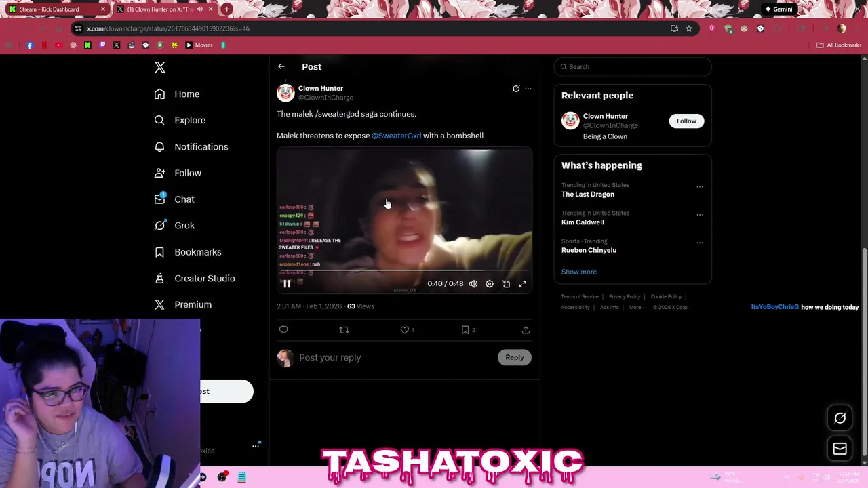
Task: Click the site information icon in the address bar
Action: pyautogui.click(x=79, y=28)
